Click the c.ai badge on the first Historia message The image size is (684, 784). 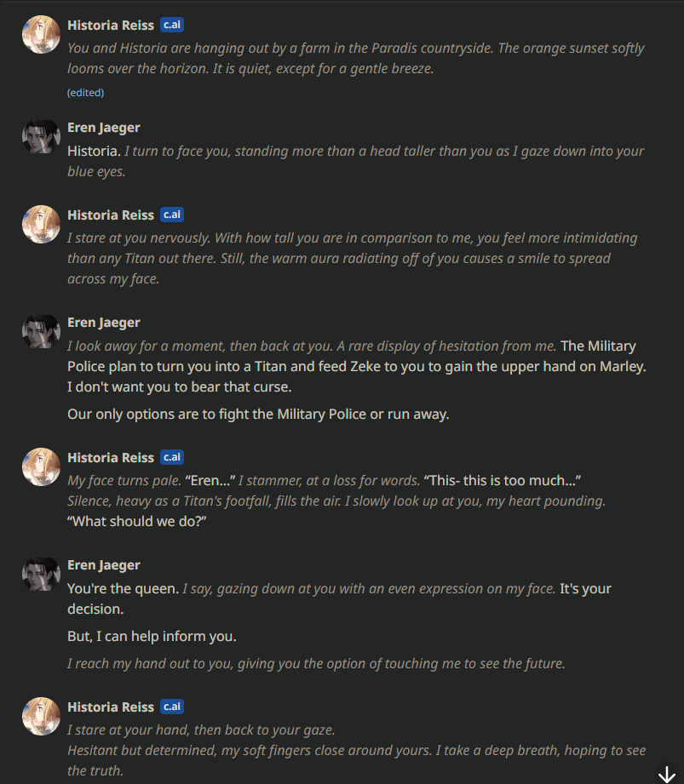(x=171, y=26)
